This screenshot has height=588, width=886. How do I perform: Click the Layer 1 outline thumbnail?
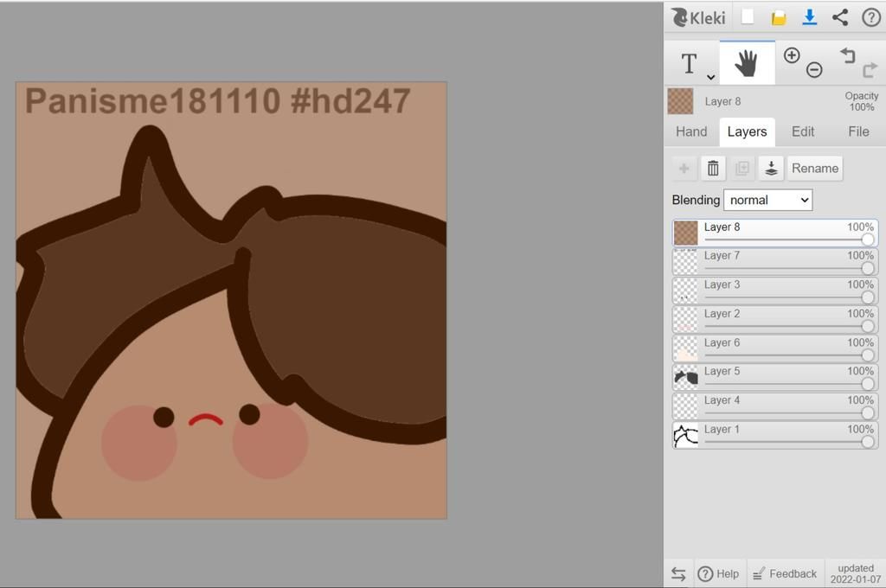pos(686,436)
